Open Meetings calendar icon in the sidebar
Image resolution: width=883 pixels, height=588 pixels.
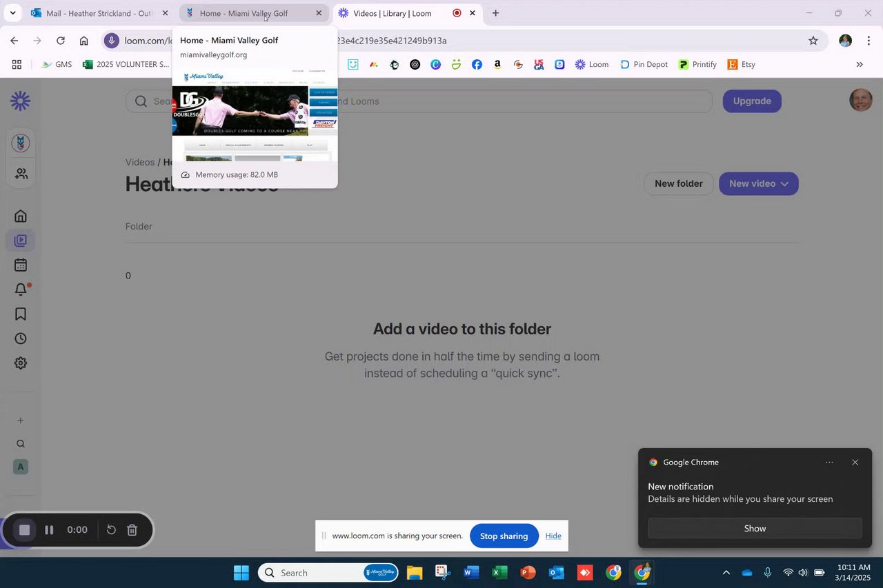pyautogui.click(x=21, y=265)
